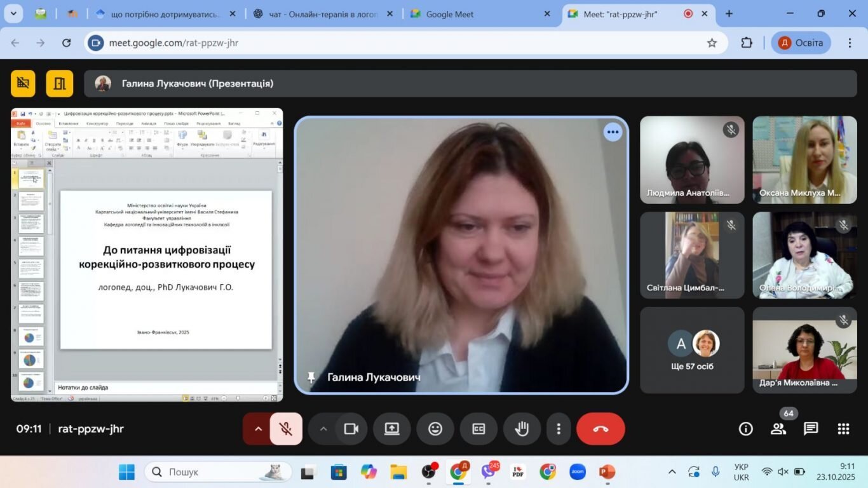Expand audio settings chevron beside microphone
The height and width of the screenshot is (488, 868).
[x=258, y=429]
